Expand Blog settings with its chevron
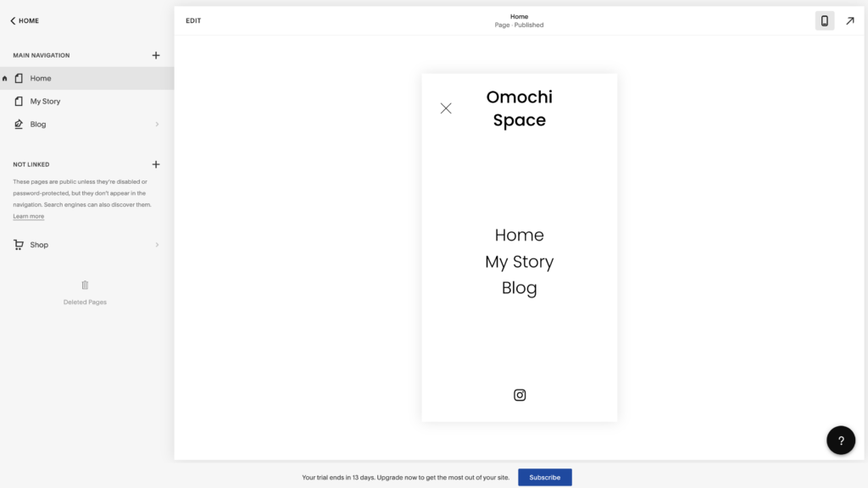Screen dimensions: 868x488 [157, 124]
